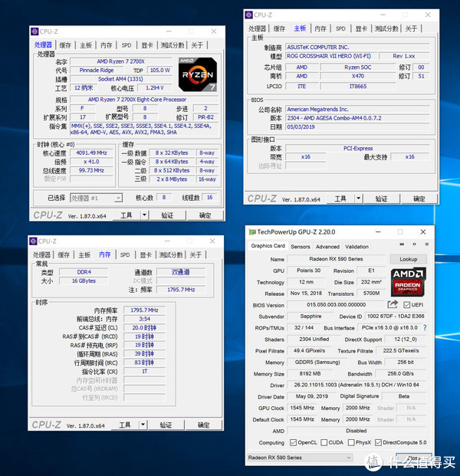This screenshot has height=476, width=460.
Task: Click the 222.5 GTexel/s texture fillrate field
Action: (401, 350)
